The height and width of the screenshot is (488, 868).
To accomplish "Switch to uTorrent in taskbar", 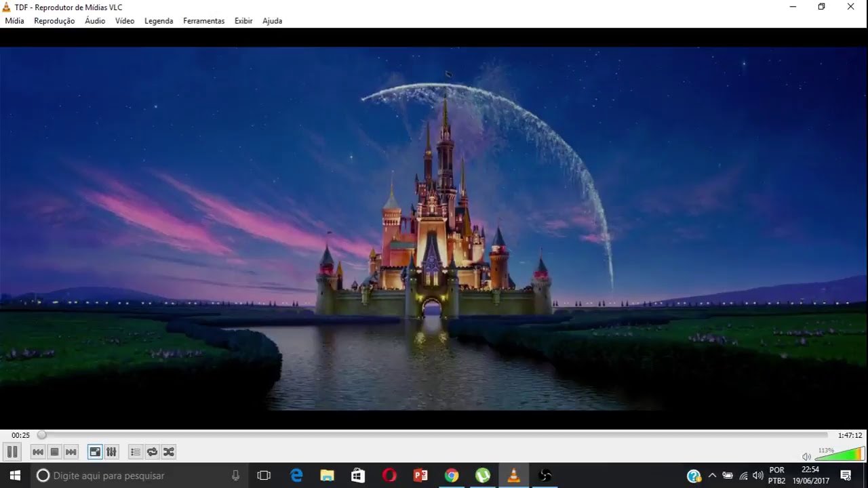I will [483, 475].
